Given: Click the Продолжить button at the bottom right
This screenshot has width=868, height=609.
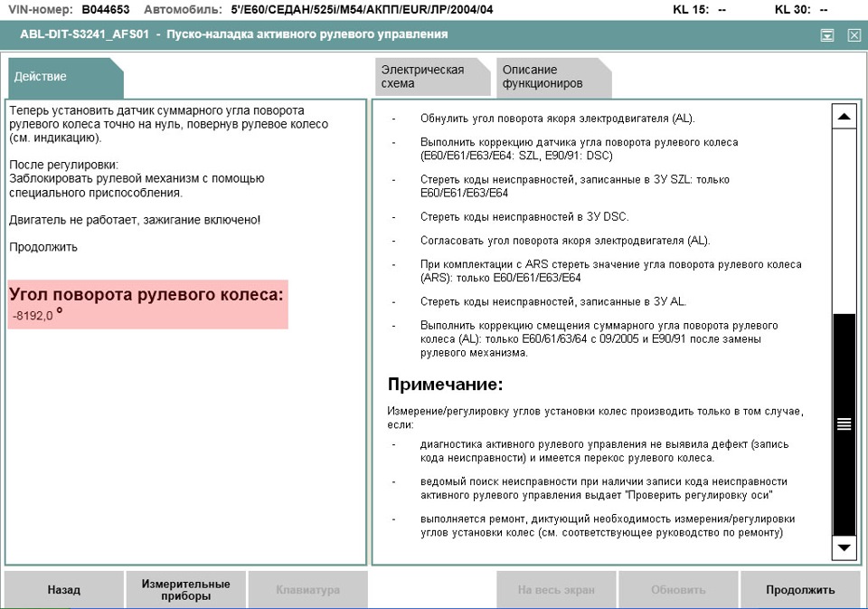Looking at the screenshot, I should [800, 590].
